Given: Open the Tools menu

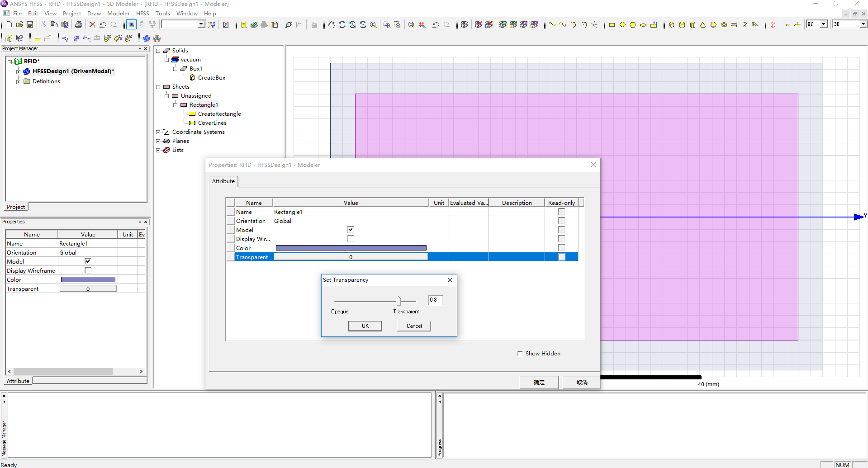Looking at the screenshot, I should 163,14.
